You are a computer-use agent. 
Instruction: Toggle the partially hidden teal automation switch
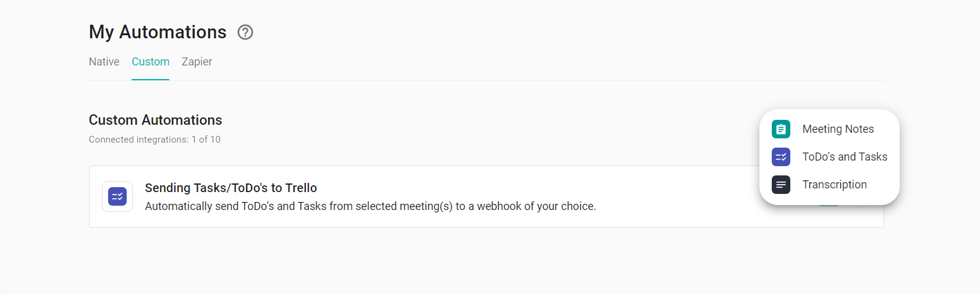point(829,204)
